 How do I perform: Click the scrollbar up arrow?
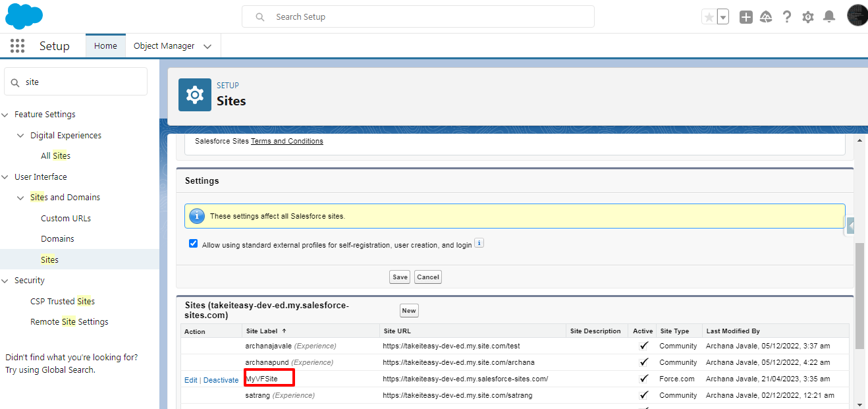coord(859,140)
